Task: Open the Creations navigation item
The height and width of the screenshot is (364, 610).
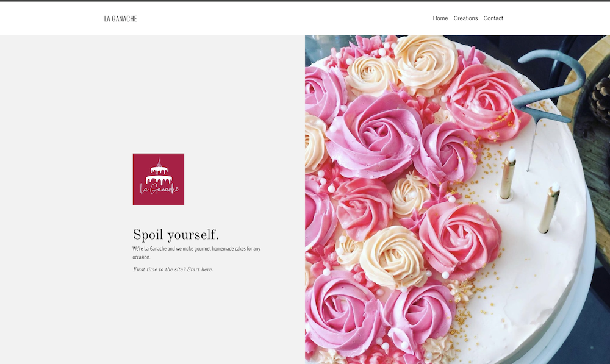Action: (465, 18)
